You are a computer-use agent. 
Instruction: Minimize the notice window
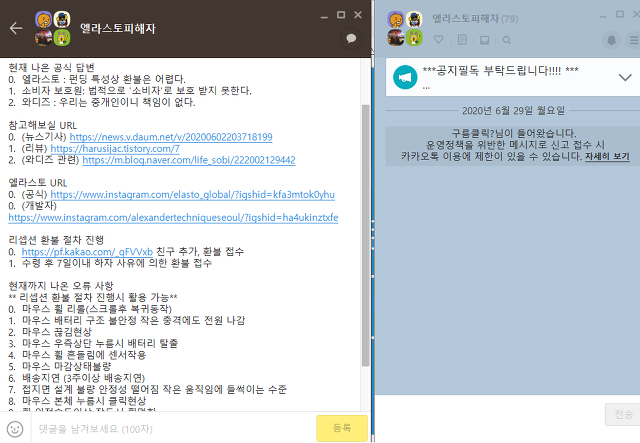(x=324, y=17)
